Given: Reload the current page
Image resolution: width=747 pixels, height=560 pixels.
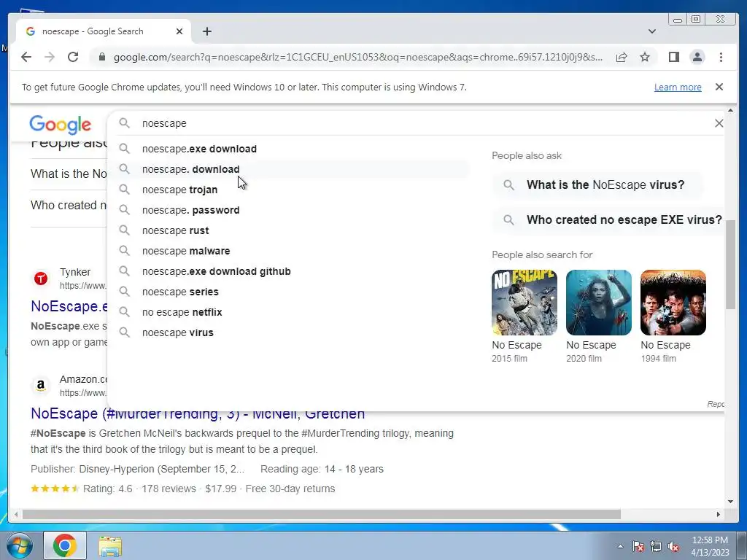Looking at the screenshot, I should pos(73,57).
